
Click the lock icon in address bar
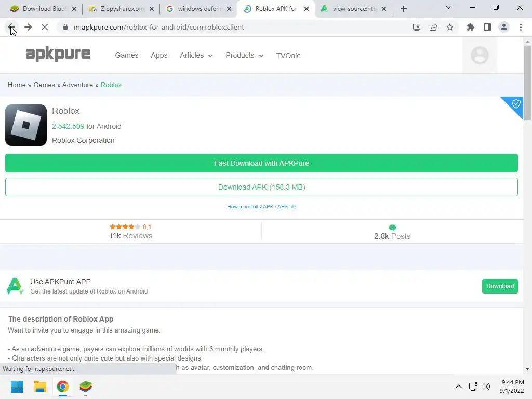click(x=65, y=27)
